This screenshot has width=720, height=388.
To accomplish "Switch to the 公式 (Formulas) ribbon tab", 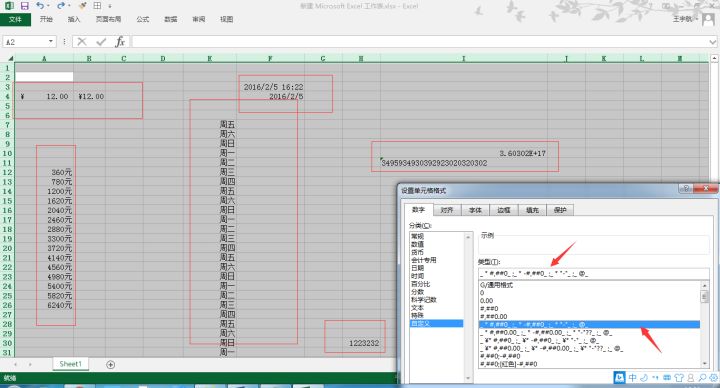I will [x=143, y=19].
